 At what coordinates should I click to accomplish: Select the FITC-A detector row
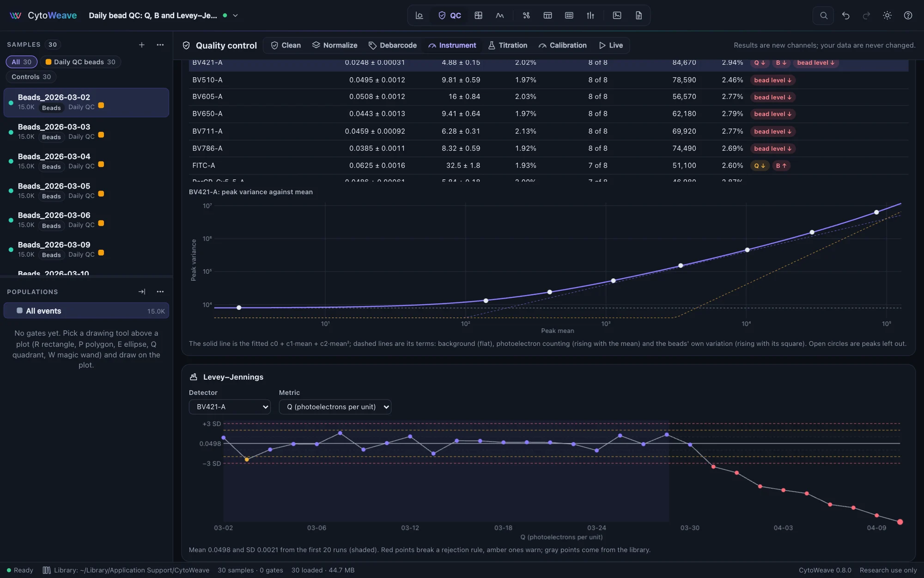click(548, 166)
